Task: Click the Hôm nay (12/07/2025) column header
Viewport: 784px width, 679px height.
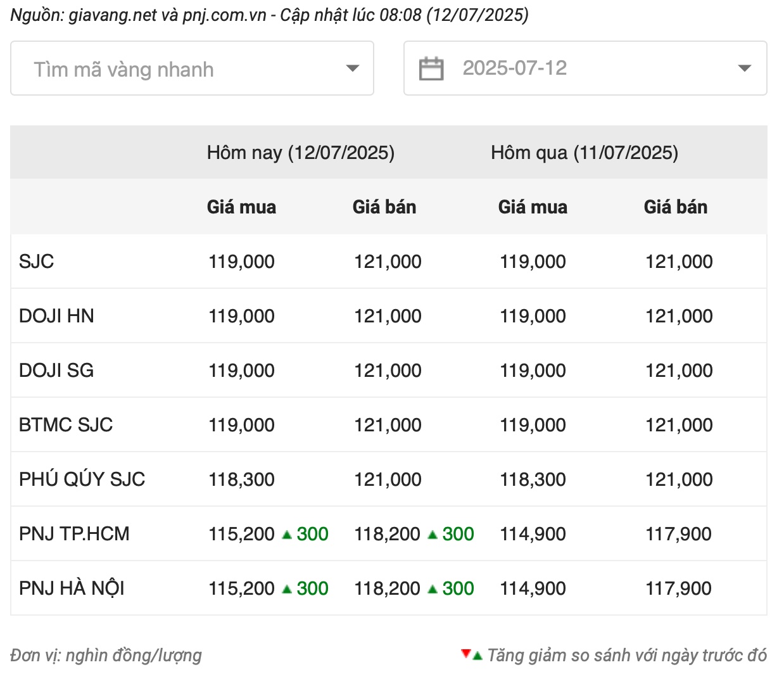Action: click(x=300, y=153)
